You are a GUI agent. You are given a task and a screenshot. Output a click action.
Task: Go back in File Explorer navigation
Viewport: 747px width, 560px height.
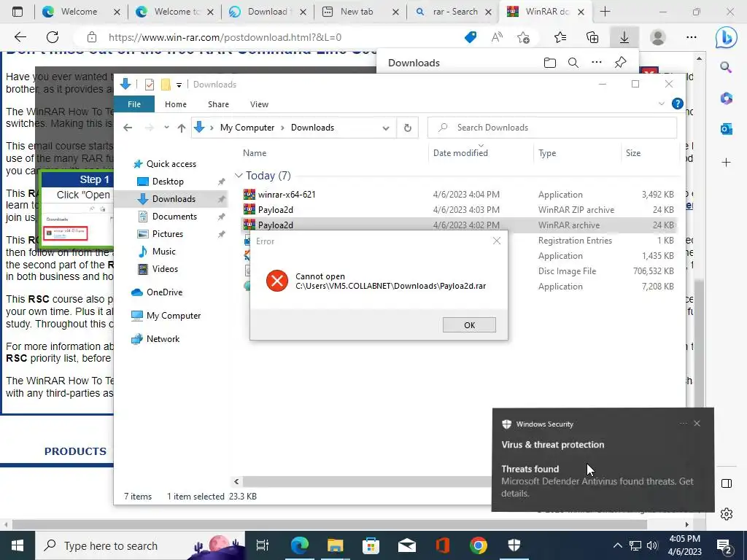(128, 128)
